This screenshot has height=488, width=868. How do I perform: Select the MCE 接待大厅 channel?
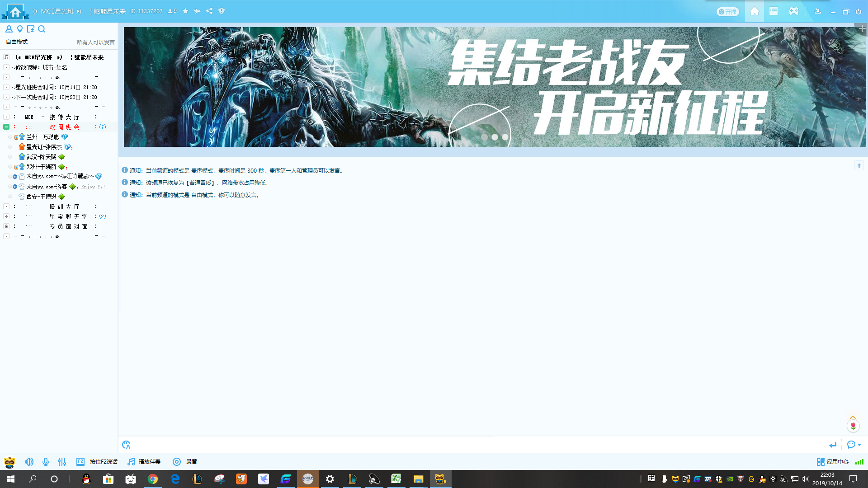pos(59,117)
